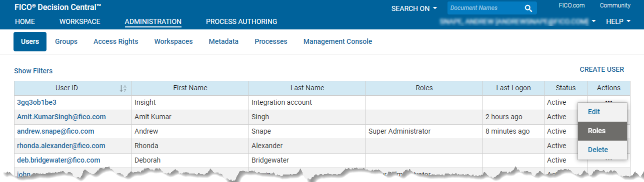Click the Show Filters link
644x182 pixels.
[33, 71]
